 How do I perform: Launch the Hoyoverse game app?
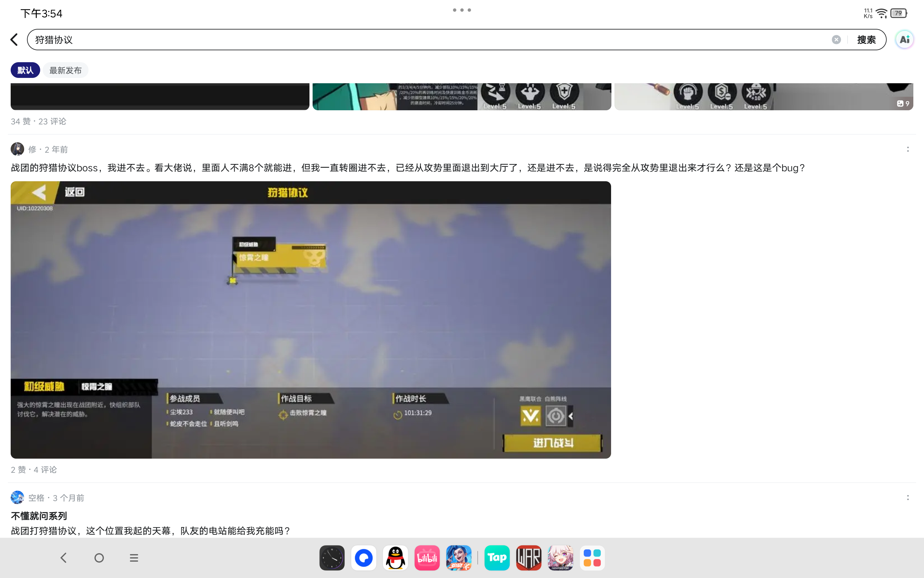(x=560, y=558)
